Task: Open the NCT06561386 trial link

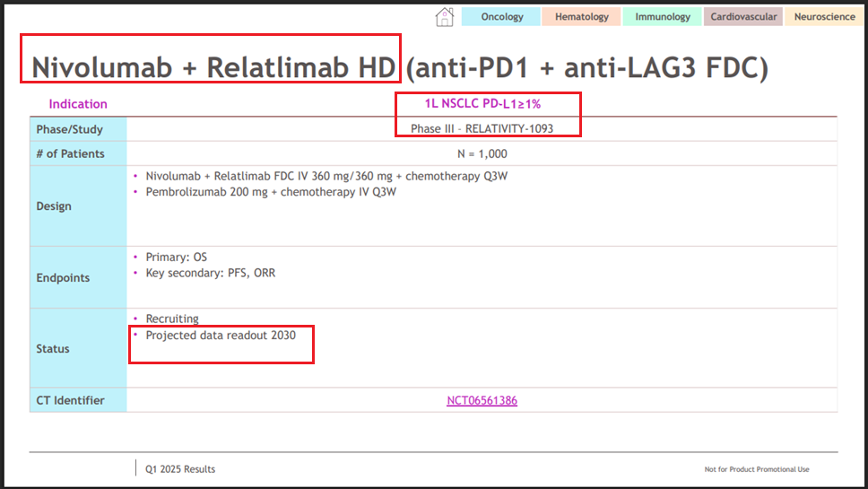Action: 482,400
